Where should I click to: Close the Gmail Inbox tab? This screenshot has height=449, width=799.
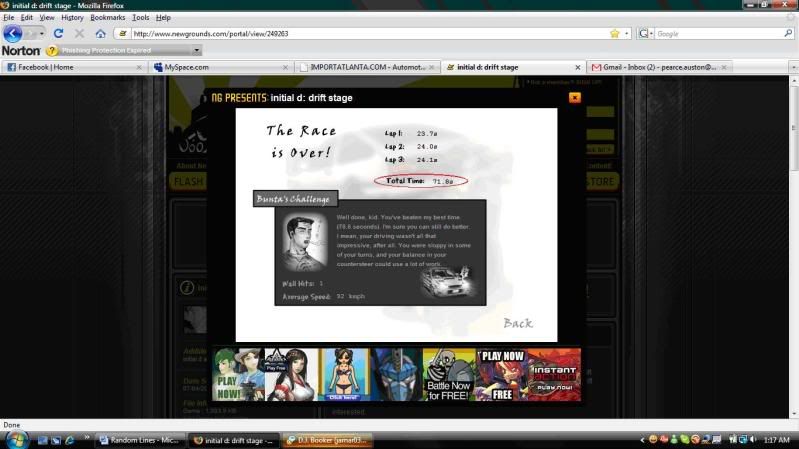coord(724,67)
